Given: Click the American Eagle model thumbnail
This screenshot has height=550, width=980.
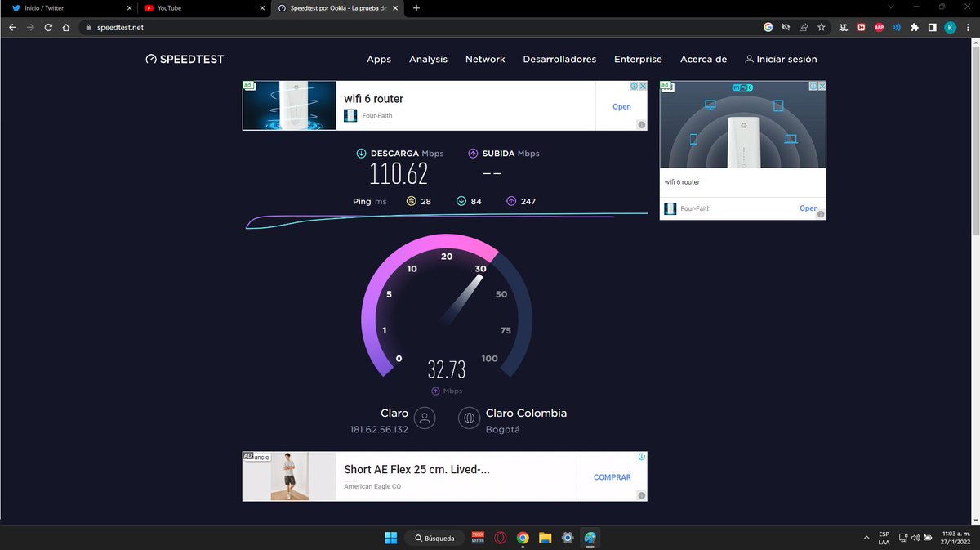Looking at the screenshot, I should [x=289, y=476].
